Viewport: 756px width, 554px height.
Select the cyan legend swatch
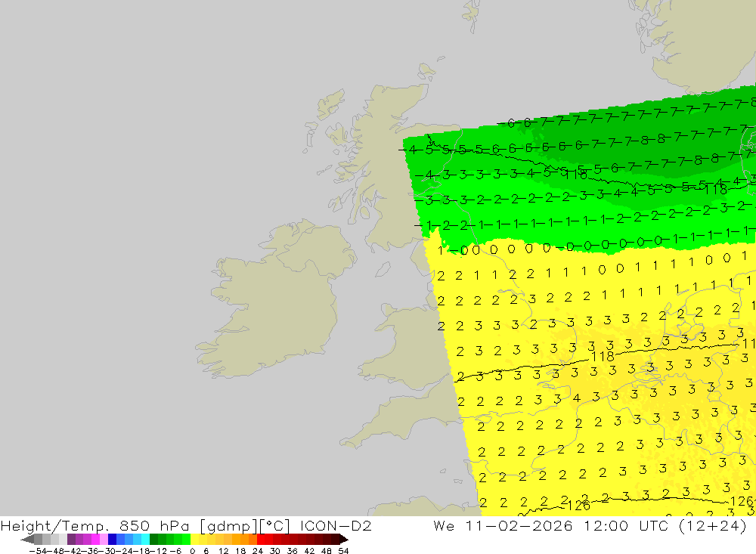pos(145,540)
